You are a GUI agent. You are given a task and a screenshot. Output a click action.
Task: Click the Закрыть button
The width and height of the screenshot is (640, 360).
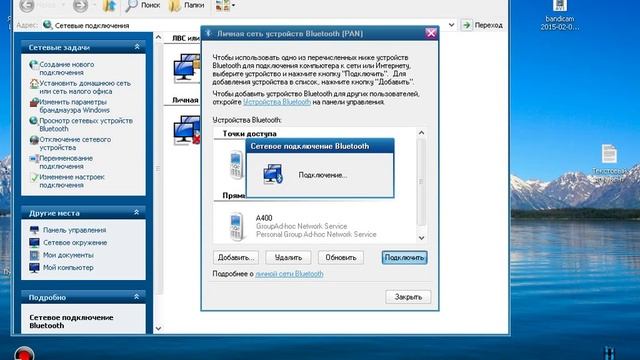(408, 297)
